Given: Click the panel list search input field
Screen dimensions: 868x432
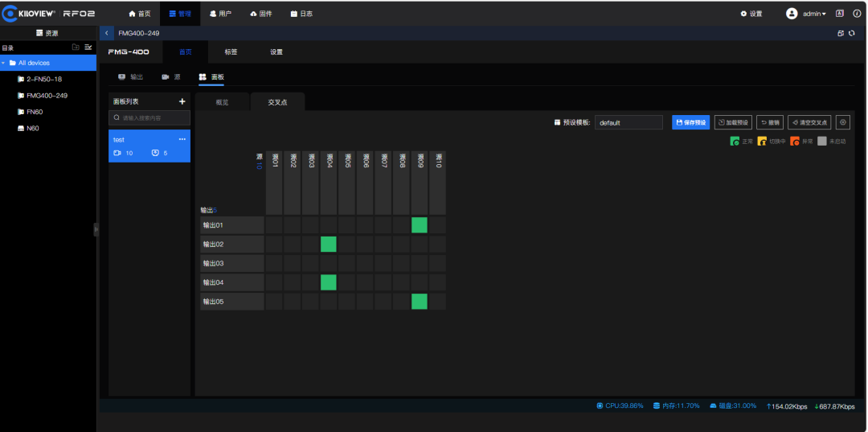Looking at the screenshot, I should click(x=149, y=117).
